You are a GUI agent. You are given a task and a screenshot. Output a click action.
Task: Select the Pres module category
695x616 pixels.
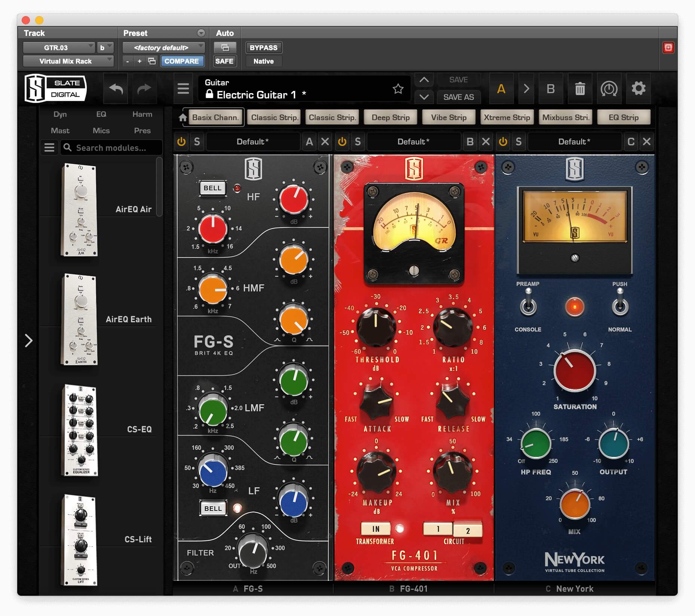tap(142, 131)
